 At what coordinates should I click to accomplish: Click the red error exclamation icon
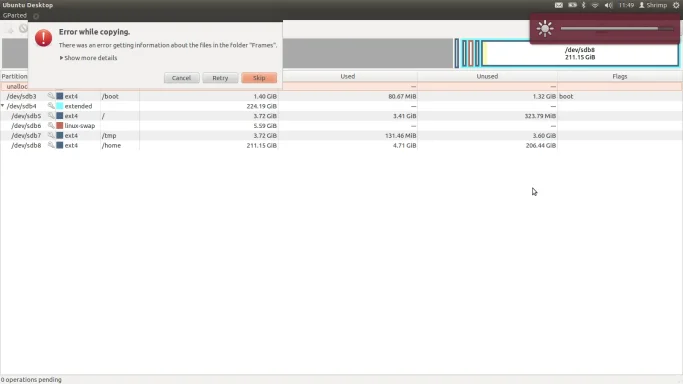pyautogui.click(x=44, y=38)
